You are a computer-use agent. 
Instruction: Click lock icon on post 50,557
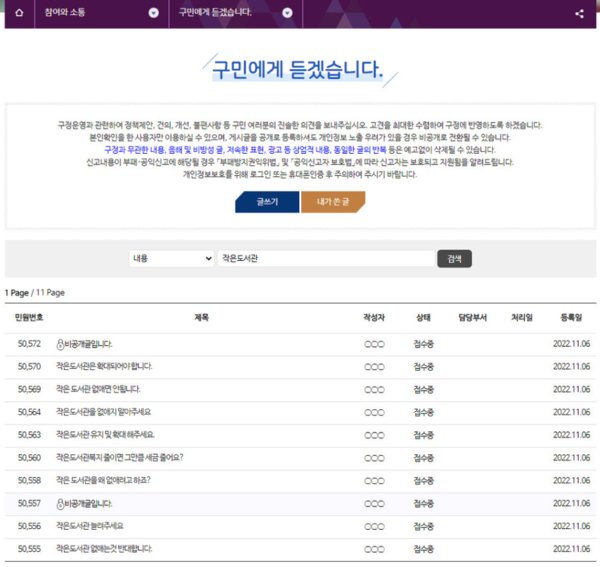click(60, 504)
